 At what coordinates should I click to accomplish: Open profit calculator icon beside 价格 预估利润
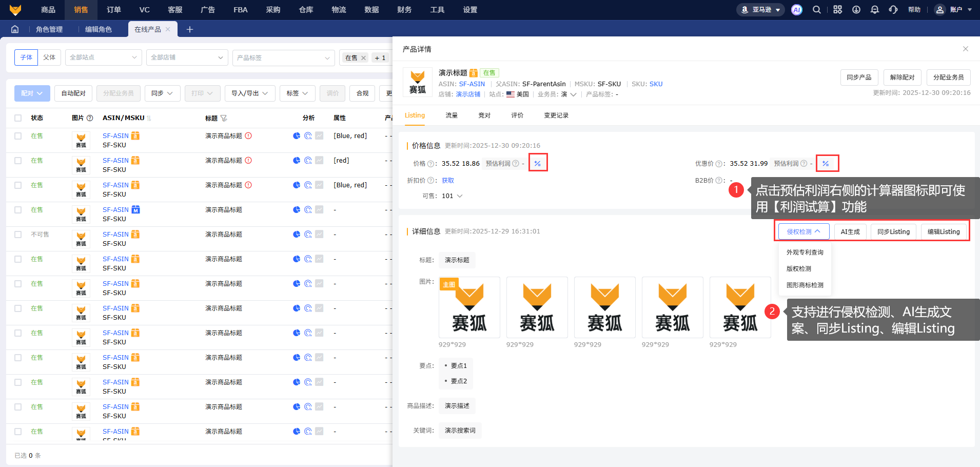click(x=538, y=163)
